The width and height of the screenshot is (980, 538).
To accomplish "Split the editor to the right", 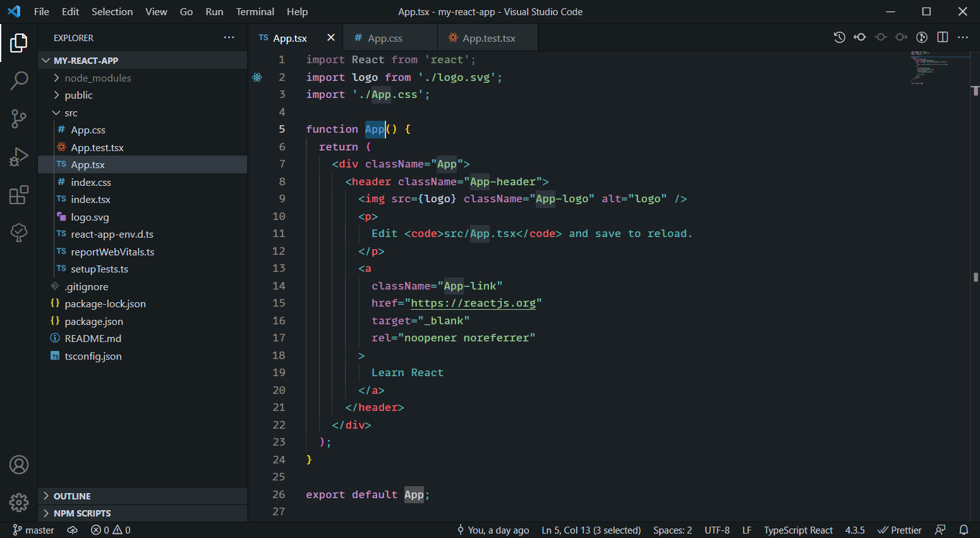I will (x=943, y=37).
